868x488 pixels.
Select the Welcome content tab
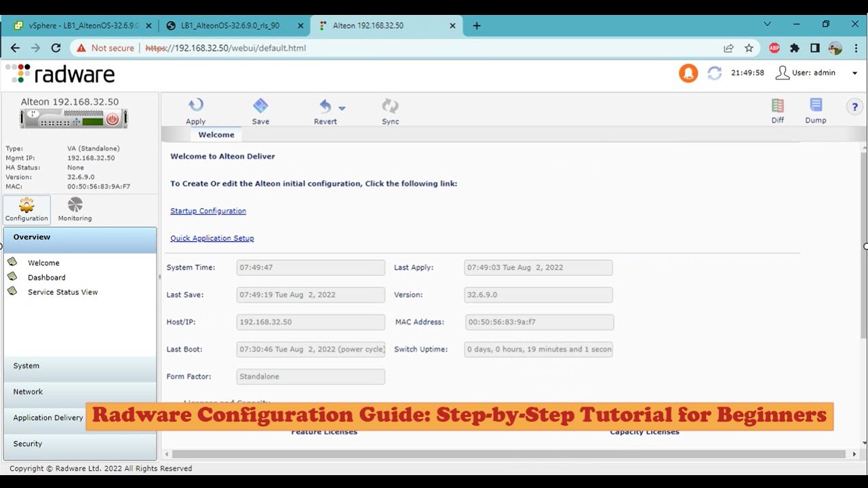tap(216, 135)
